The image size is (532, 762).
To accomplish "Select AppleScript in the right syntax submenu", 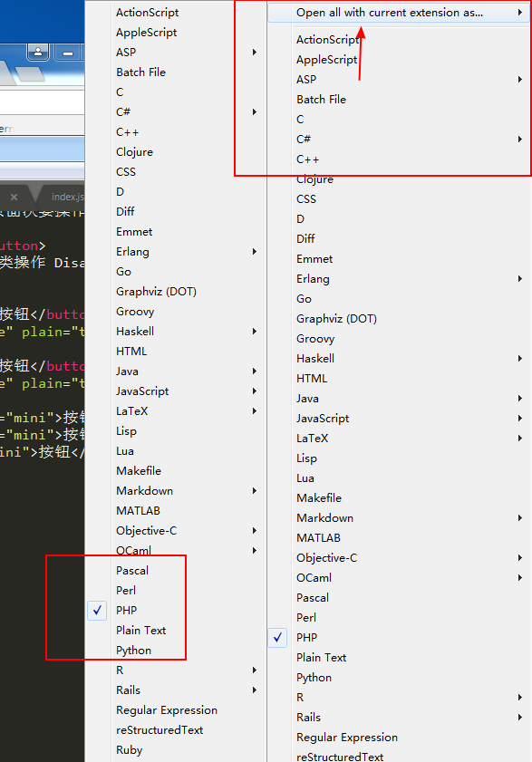I will (x=327, y=59).
